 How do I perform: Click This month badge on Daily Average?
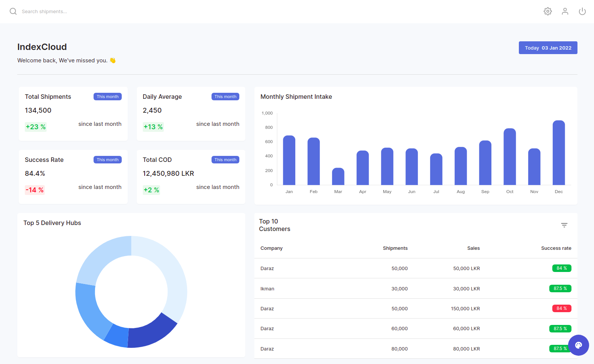coord(225,97)
